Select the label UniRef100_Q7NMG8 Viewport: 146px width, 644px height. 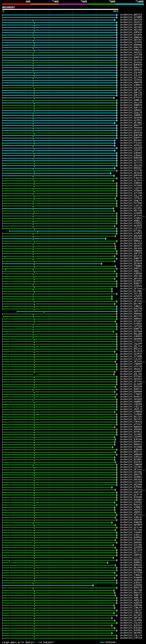click(x=131, y=412)
